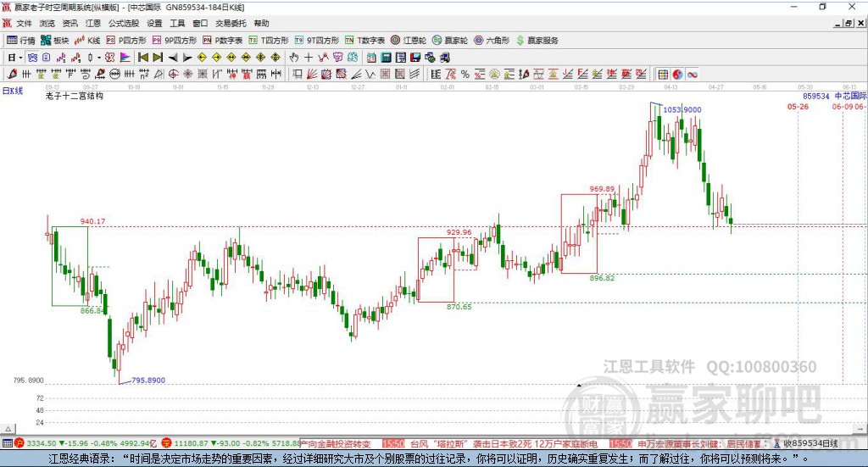
Task: Select the red target circle tool
Action: 174,74
